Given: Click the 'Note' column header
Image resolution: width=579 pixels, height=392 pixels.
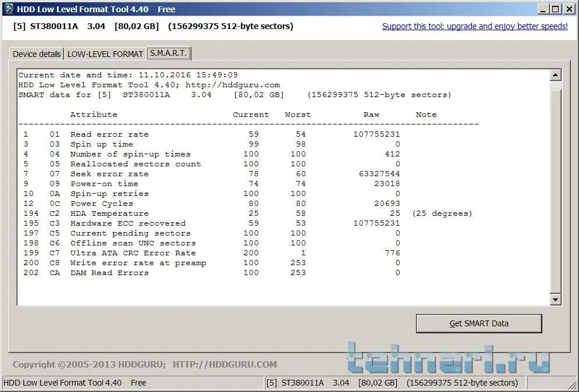Looking at the screenshot, I should tap(426, 115).
